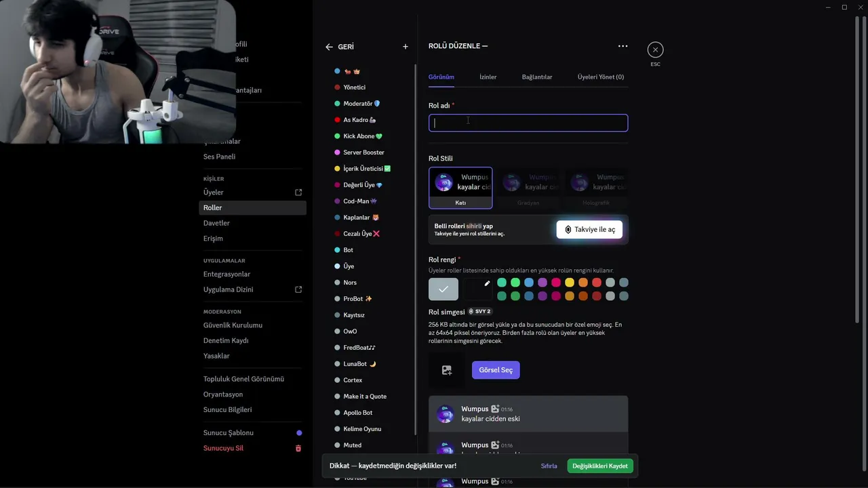Pick the bright red swatch in the top row
The image size is (868, 488).
pyautogui.click(x=597, y=283)
